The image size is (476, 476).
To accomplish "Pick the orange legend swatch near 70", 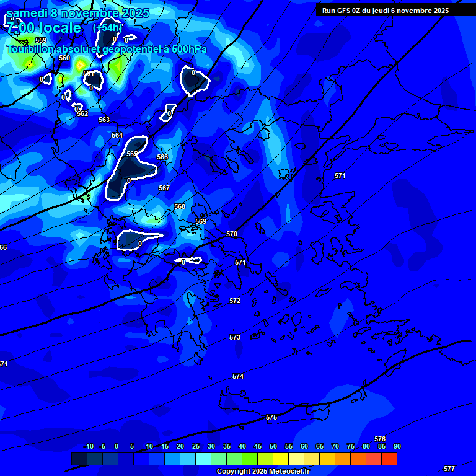I will tap(343, 459).
